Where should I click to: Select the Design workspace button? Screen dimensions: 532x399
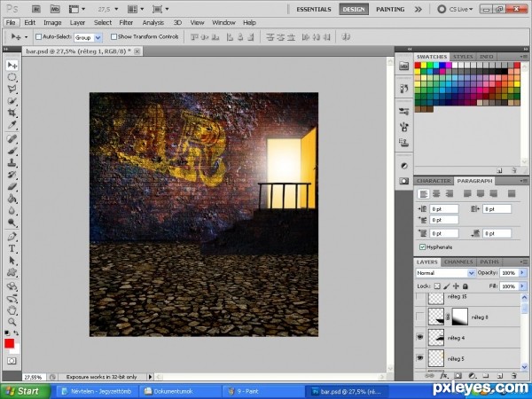click(354, 9)
